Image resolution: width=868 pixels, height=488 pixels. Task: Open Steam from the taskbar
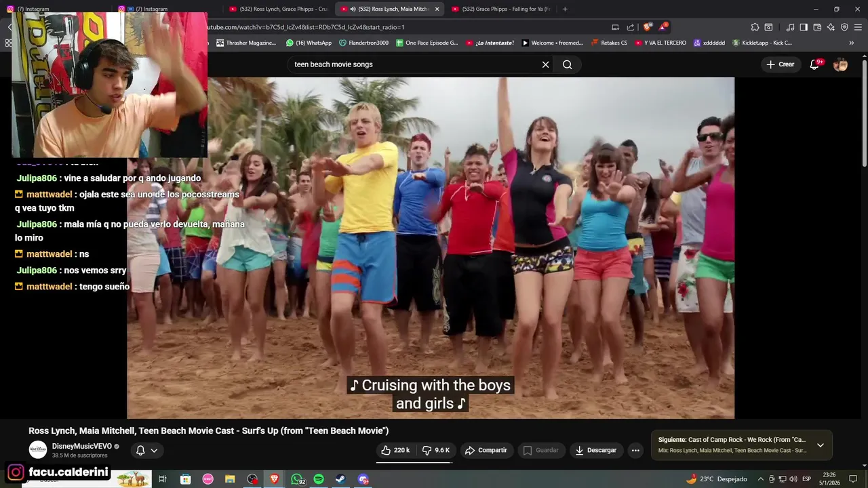click(x=340, y=479)
